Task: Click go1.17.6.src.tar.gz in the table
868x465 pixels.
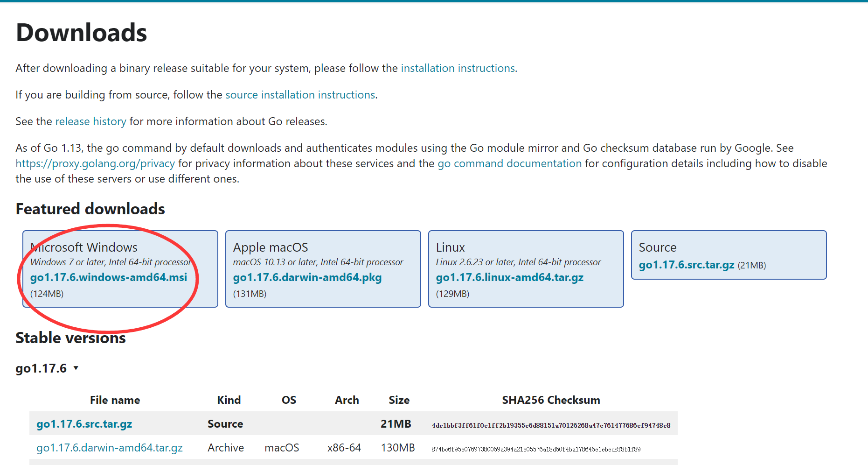Action: (x=84, y=424)
